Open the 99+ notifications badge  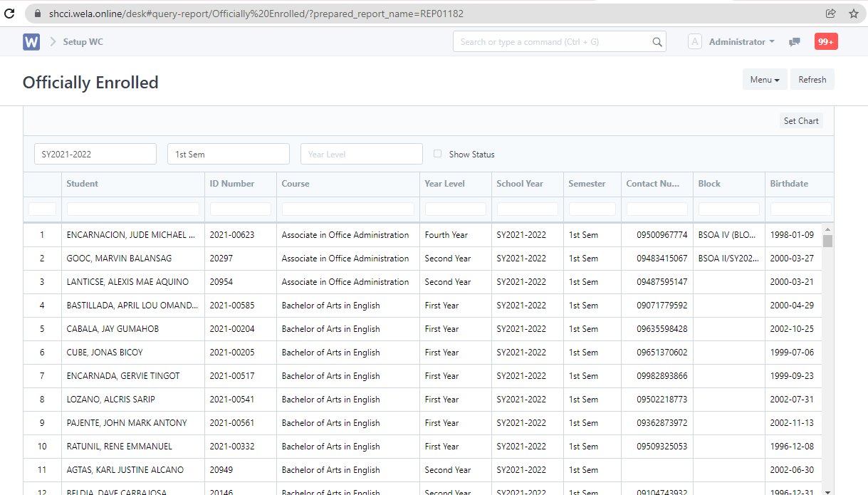pyautogui.click(x=826, y=42)
